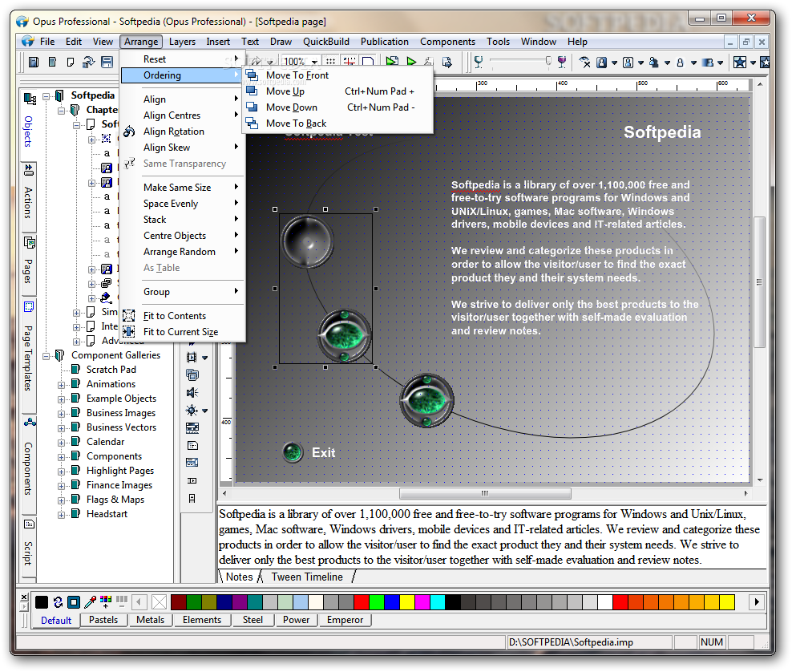Click the particle sparkle effect tool icon

pos(192,411)
